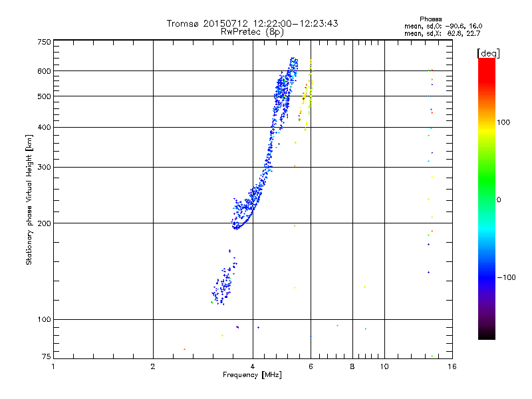Click the colorbar tick label '0'
This screenshot has height=399, width=532.
[x=499, y=200]
